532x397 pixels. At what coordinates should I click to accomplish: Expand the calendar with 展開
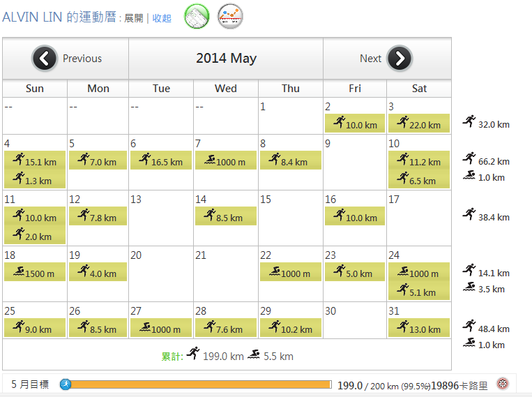click(134, 18)
